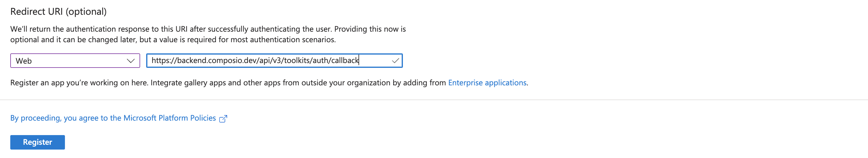Screen dimensions: 868x158
Task: Click 'backend.composio.dev' inside the URI field
Action: (217, 61)
